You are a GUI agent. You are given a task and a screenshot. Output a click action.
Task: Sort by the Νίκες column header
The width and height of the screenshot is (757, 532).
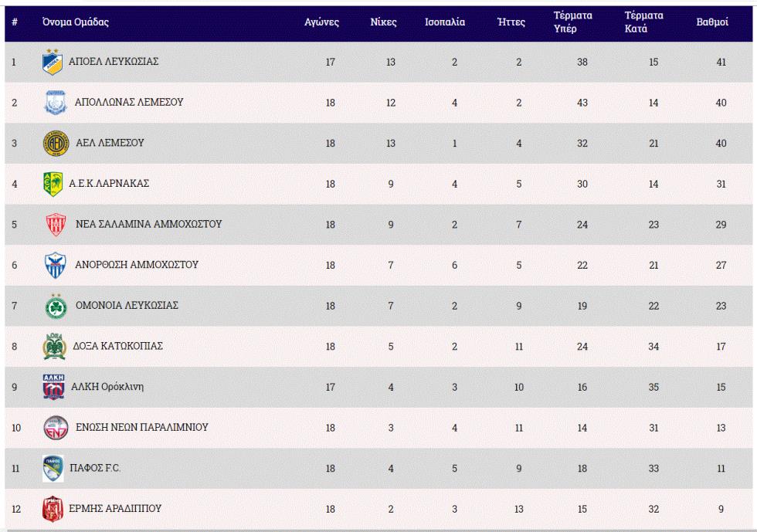point(383,22)
